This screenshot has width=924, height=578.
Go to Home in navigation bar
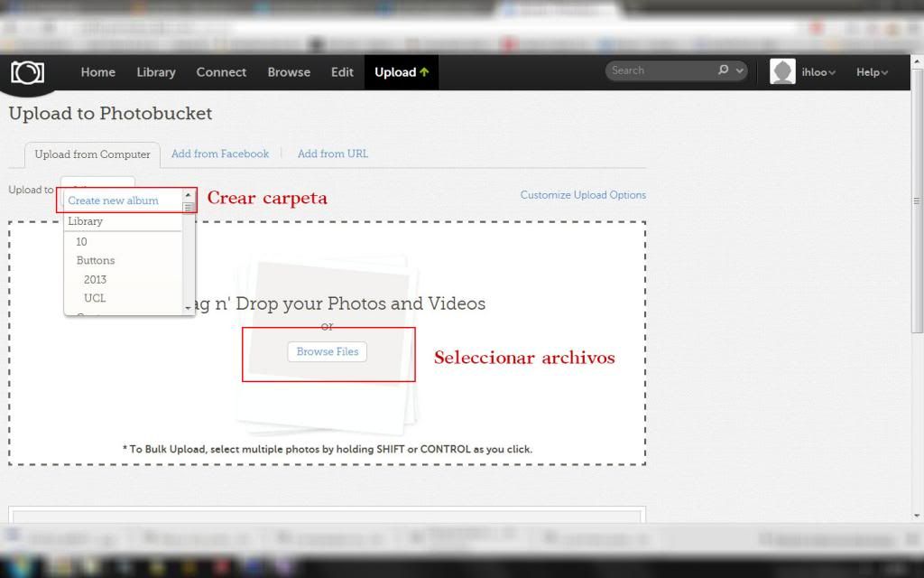pyautogui.click(x=97, y=72)
